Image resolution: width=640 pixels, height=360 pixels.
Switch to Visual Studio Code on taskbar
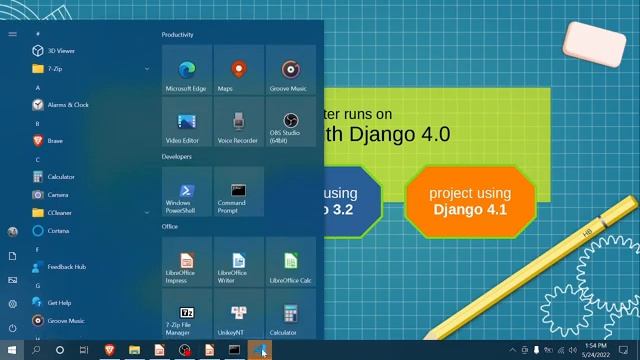260,350
